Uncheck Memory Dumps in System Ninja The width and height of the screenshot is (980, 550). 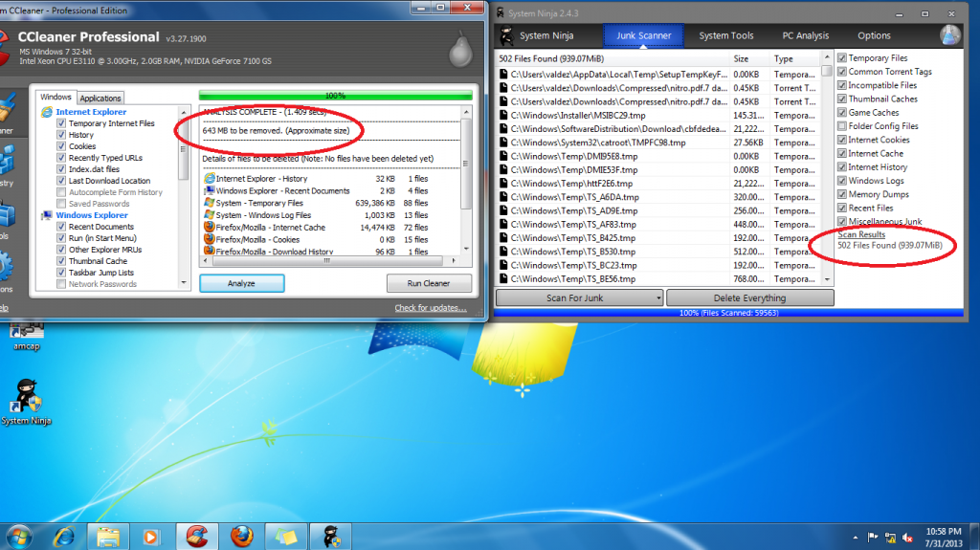pos(842,194)
